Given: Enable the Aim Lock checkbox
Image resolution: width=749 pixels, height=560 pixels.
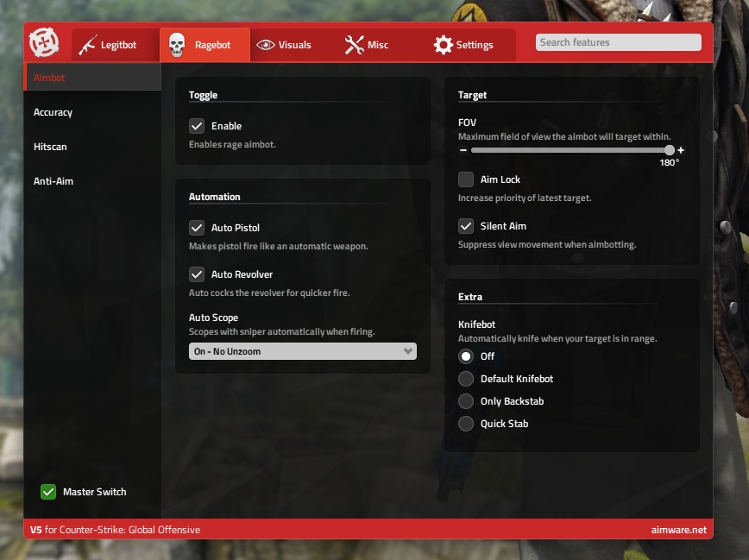Looking at the screenshot, I should coord(466,179).
